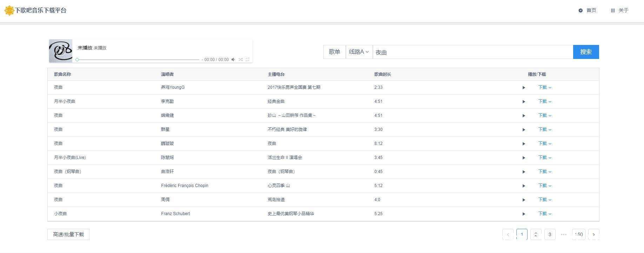
Task: Play the Franz Schubert 小夜曲 track
Action: point(524,214)
